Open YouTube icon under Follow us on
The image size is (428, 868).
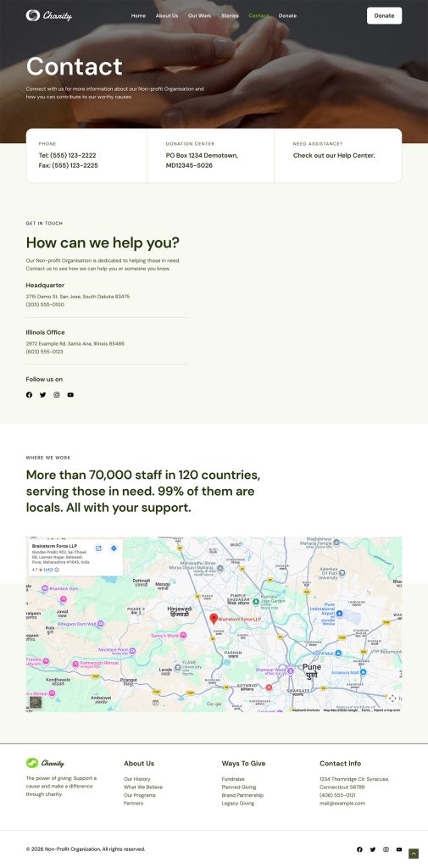[70, 395]
